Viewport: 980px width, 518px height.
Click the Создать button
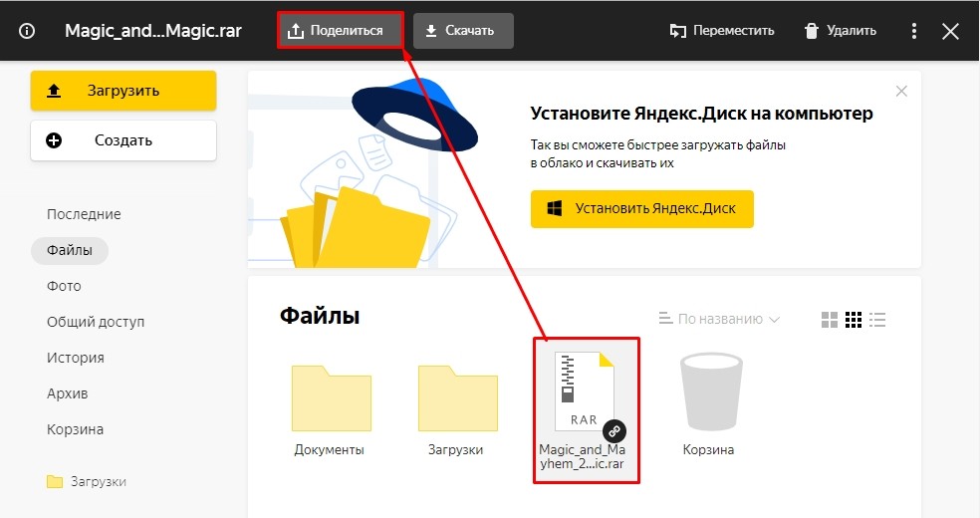coord(123,140)
